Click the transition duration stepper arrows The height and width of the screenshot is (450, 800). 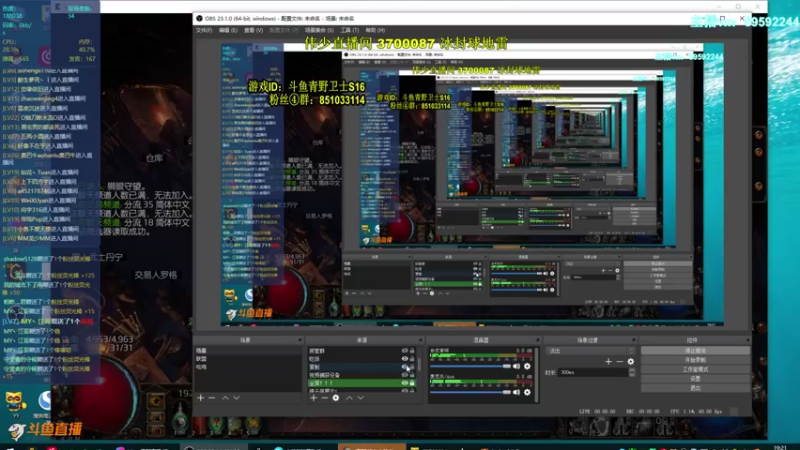pyautogui.click(x=632, y=372)
